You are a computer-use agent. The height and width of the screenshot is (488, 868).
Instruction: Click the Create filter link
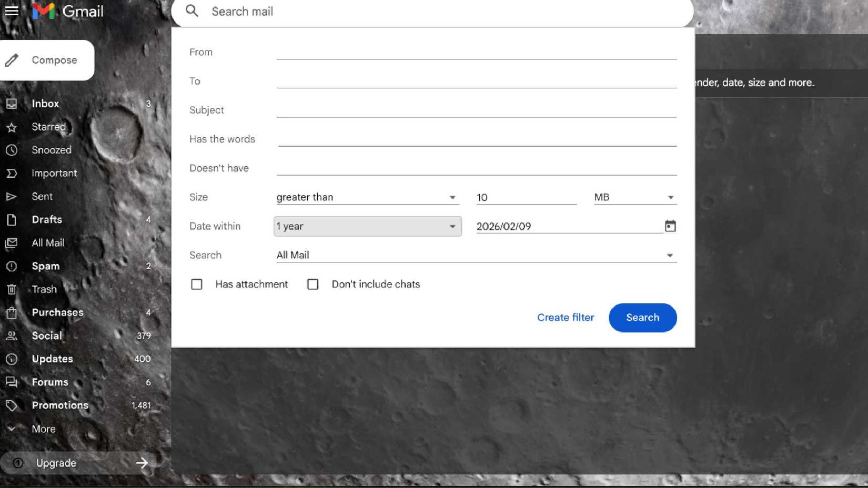pyautogui.click(x=566, y=318)
